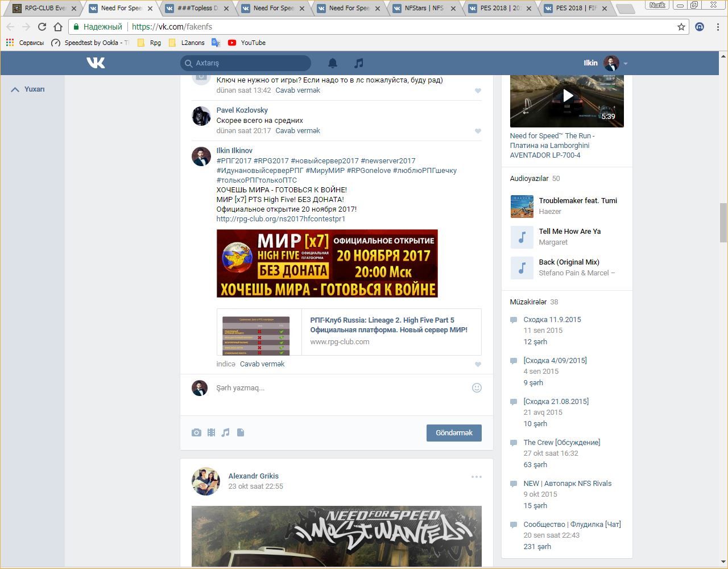Open the music note icon in header
The image size is (728, 569).
(x=358, y=63)
